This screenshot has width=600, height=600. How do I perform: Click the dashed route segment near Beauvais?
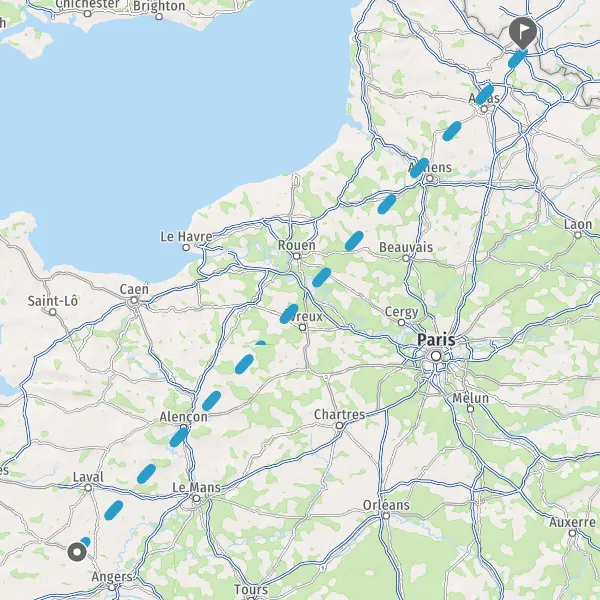click(354, 241)
